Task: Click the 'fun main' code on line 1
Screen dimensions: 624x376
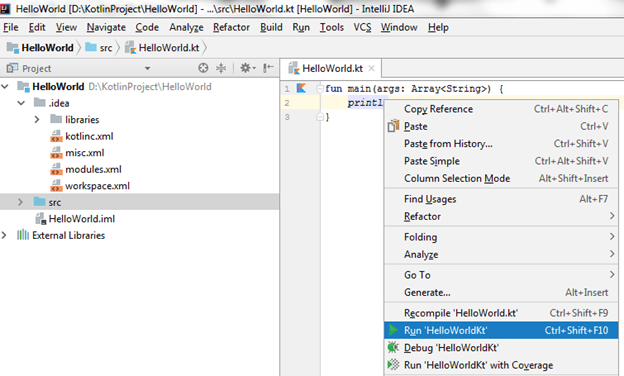Action: tap(348, 88)
